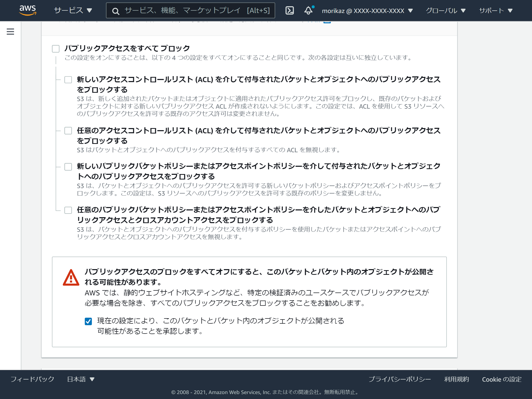Enable パブリックアクセスをすべてブロック checkbox
Screen dimensions: 532x399
55,48
